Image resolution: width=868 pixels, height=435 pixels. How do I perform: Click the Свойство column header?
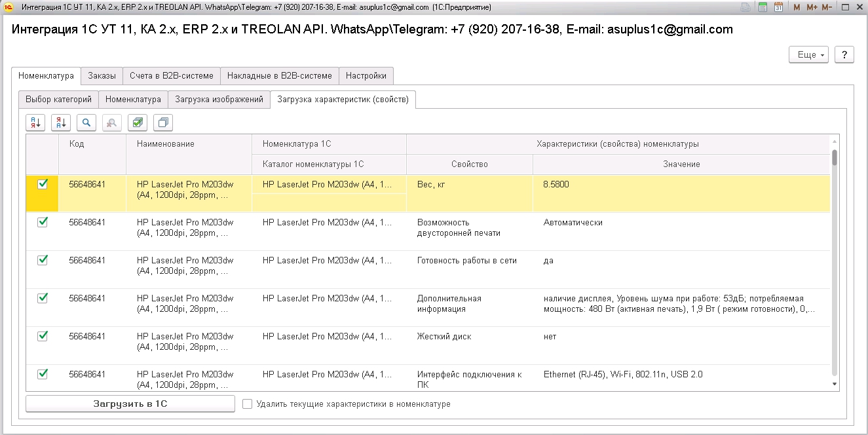(x=470, y=164)
